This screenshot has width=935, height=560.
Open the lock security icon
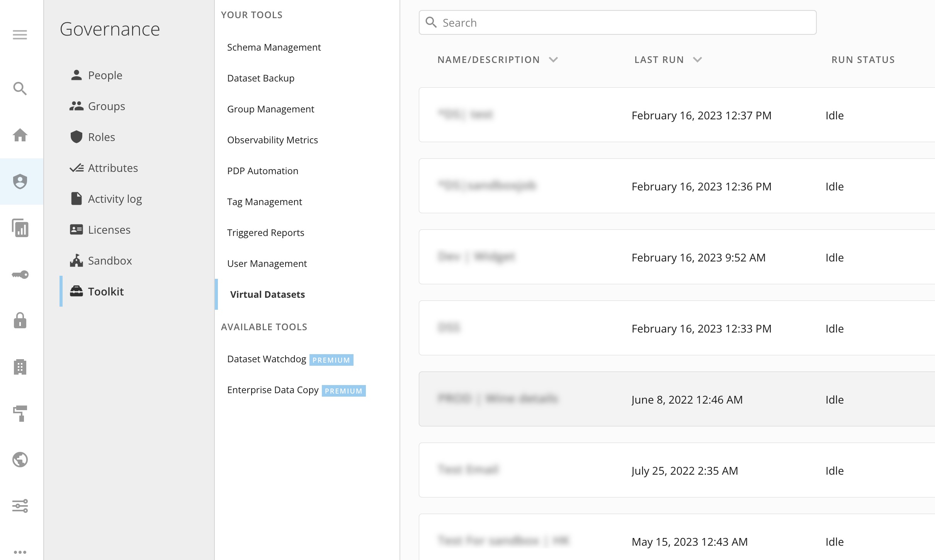20,321
